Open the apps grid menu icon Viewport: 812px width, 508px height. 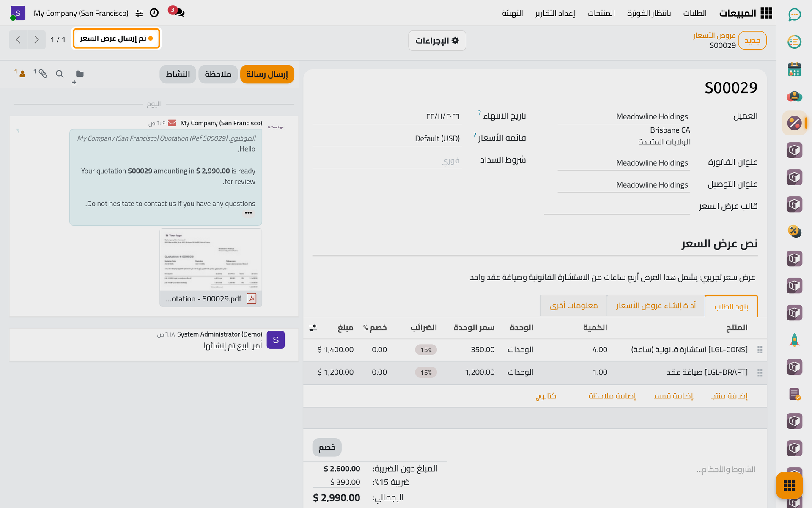(x=766, y=13)
